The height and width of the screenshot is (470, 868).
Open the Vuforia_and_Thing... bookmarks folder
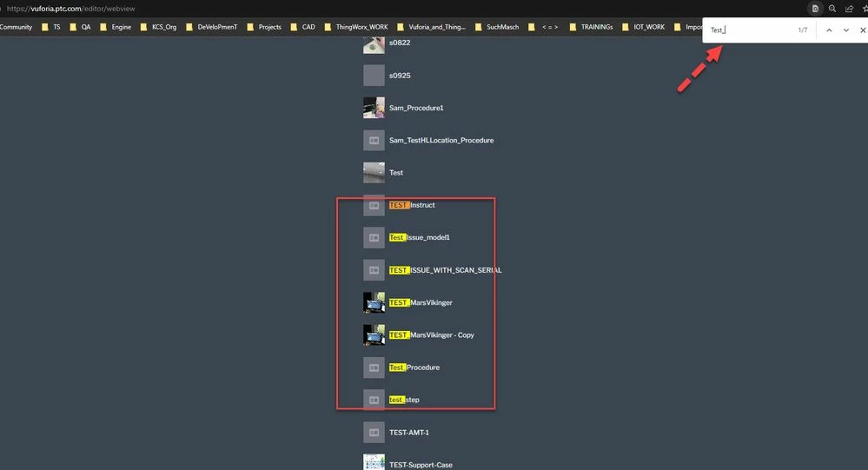[x=431, y=27]
